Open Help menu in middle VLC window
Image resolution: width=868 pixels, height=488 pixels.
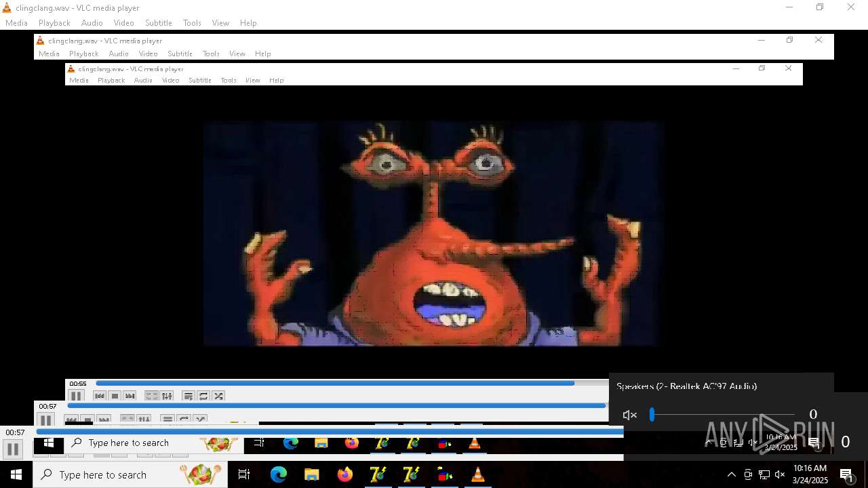(x=263, y=54)
